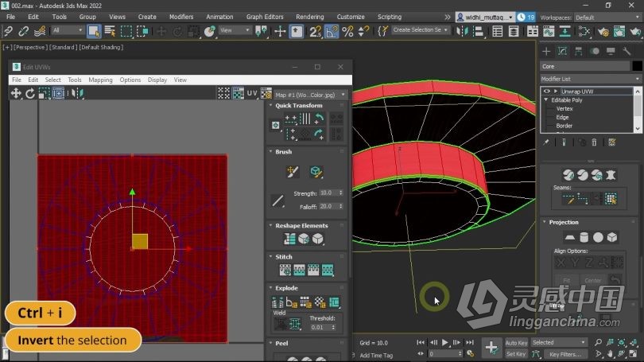Select Rotate tool in Edit UVWs
The image size is (644, 362).
click(x=30, y=93)
